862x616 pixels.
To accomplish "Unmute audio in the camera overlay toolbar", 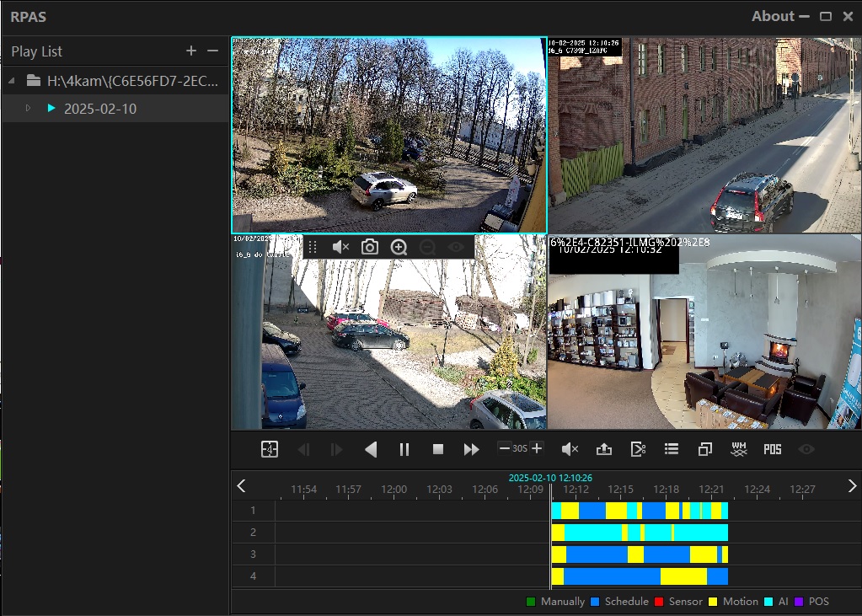I will (340, 247).
